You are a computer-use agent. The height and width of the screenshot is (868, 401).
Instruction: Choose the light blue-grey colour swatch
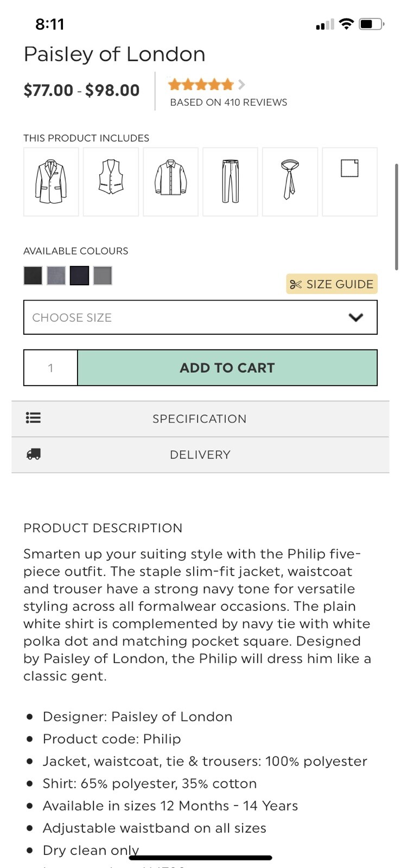coord(56,276)
